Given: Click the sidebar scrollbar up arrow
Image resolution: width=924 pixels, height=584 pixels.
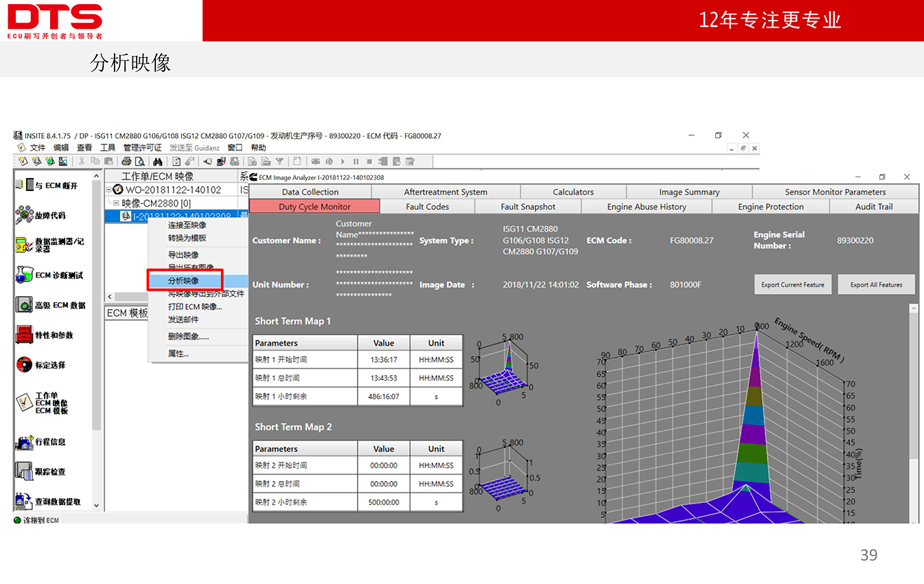Looking at the screenshot, I should (x=96, y=176).
